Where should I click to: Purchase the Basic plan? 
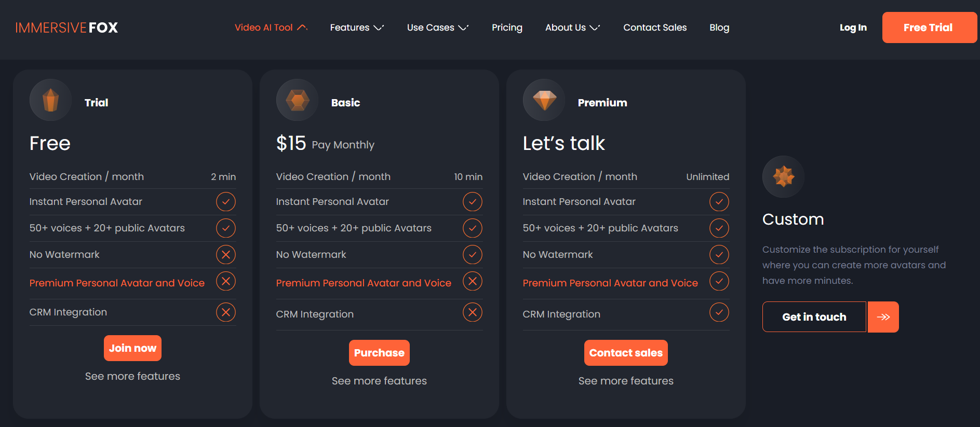point(379,353)
